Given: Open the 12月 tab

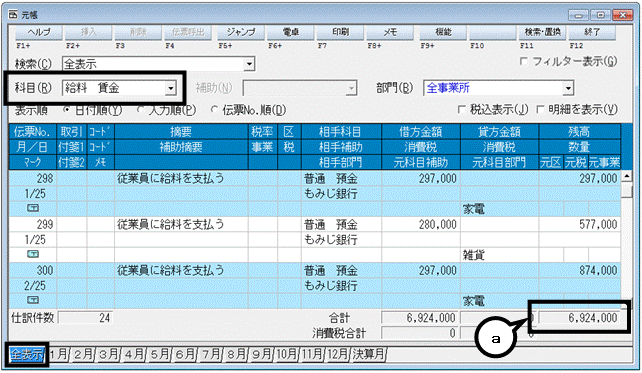Looking at the screenshot, I should (x=337, y=355).
